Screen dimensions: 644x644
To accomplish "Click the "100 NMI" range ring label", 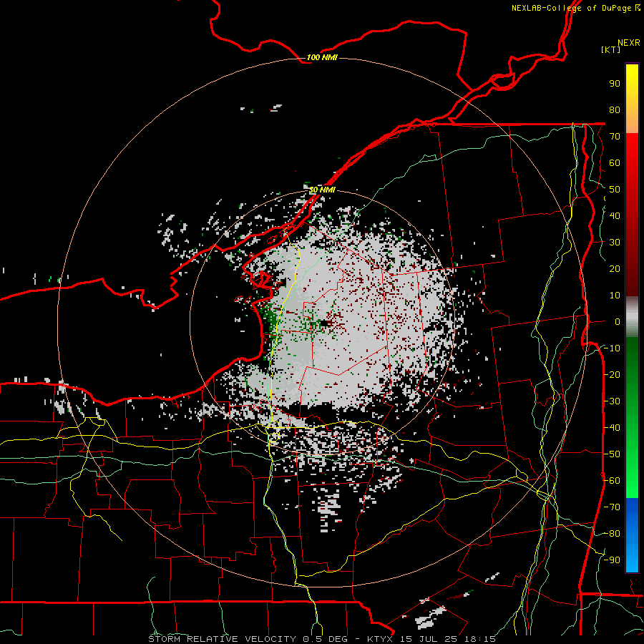I will (323, 57).
